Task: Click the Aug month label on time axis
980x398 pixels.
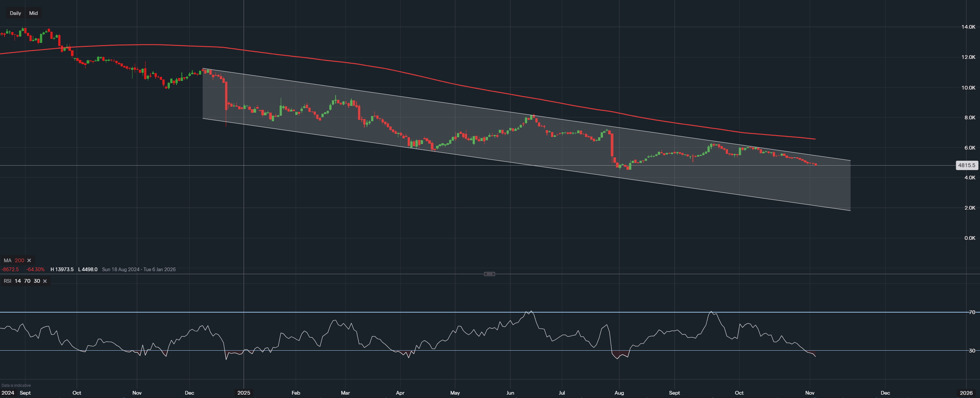Action: tap(619, 393)
